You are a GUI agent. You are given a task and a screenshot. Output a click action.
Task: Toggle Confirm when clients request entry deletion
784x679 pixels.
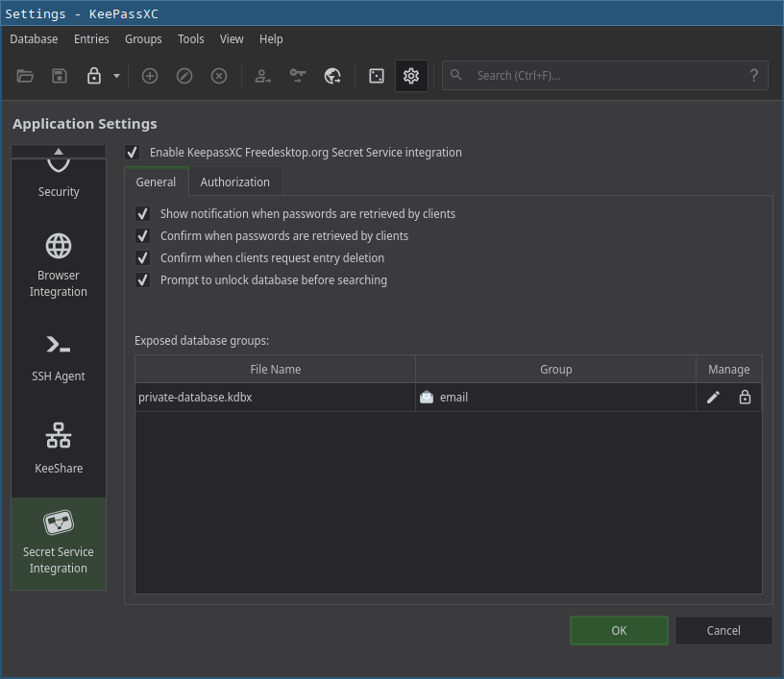pyautogui.click(x=142, y=257)
